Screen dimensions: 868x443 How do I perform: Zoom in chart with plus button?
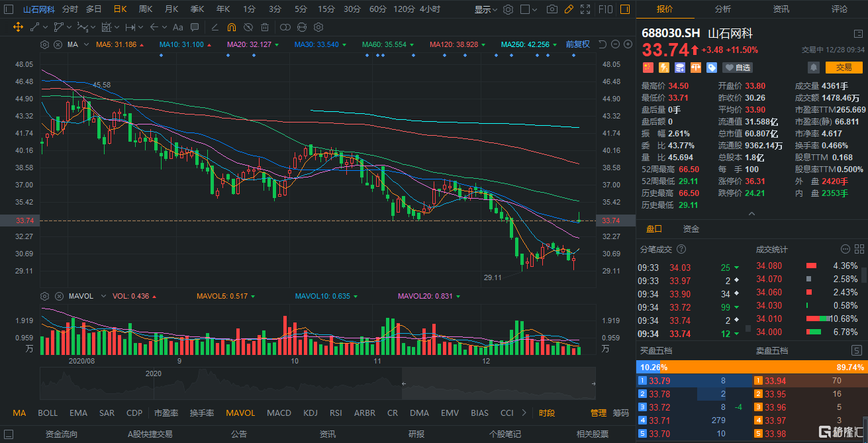point(627,44)
